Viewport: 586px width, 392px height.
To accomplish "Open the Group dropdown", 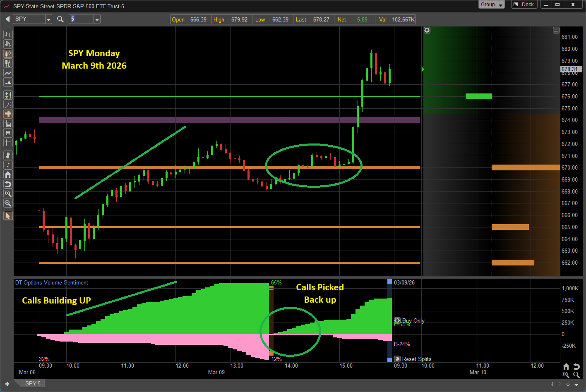I will coord(492,5).
